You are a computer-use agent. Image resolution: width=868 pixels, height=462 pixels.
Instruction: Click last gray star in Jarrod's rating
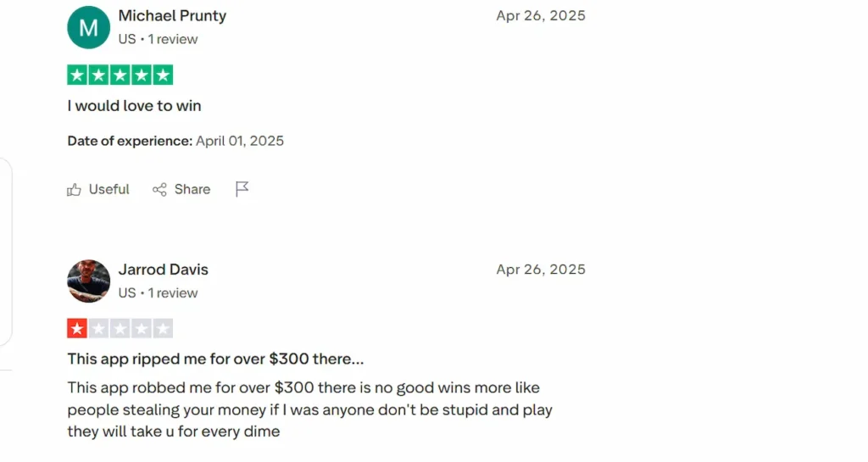pyautogui.click(x=163, y=329)
